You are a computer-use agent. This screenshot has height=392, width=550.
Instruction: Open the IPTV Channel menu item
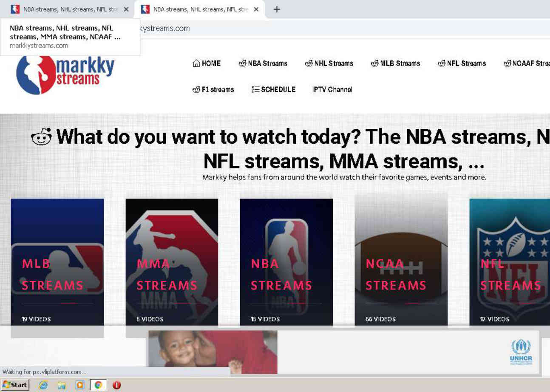pos(332,89)
